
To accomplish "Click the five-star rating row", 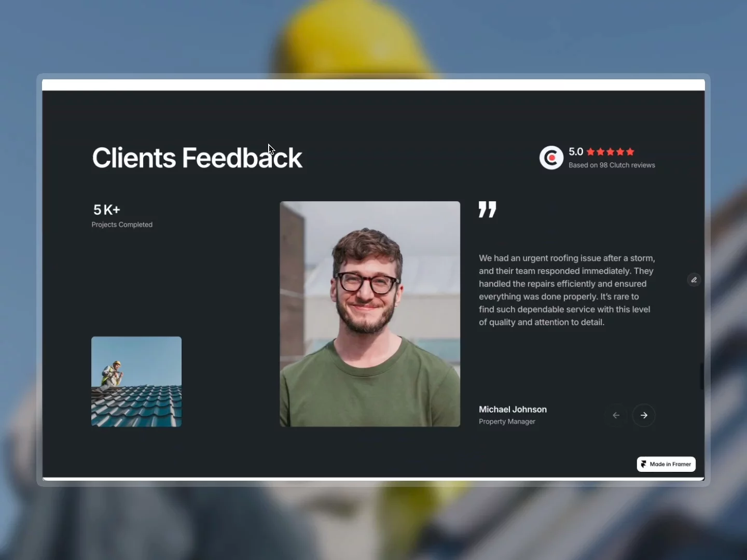I will click(611, 152).
